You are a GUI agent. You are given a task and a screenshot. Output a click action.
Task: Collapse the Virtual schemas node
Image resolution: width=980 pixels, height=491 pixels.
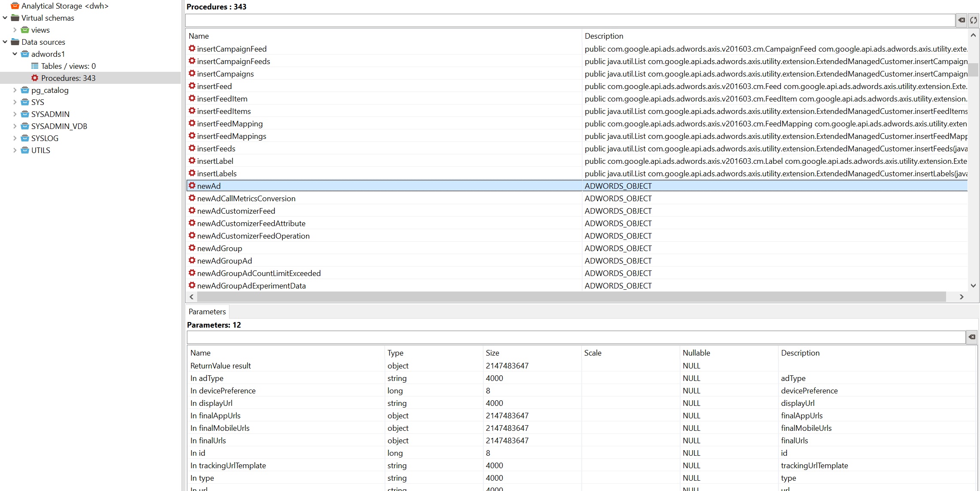coord(5,18)
